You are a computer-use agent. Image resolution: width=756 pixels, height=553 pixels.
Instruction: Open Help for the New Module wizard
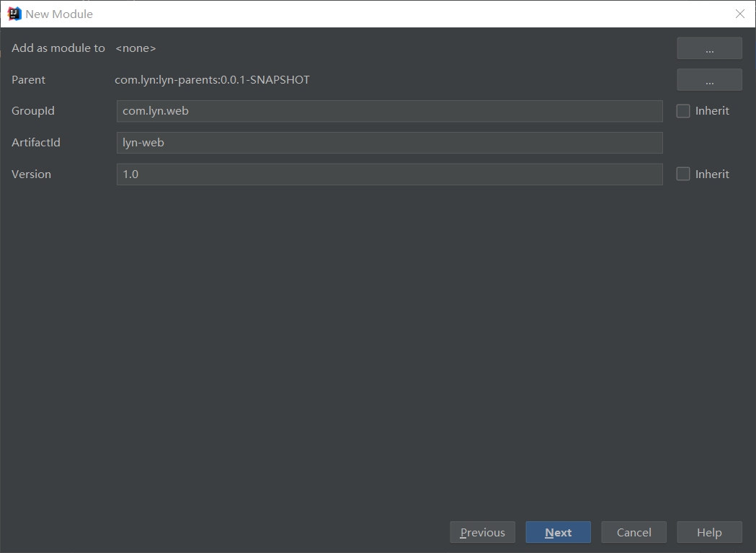(709, 532)
